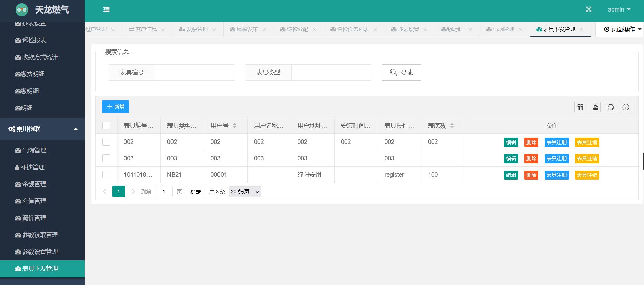Click the print table icon
The height and width of the screenshot is (285, 644).
pyautogui.click(x=611, y=107)
